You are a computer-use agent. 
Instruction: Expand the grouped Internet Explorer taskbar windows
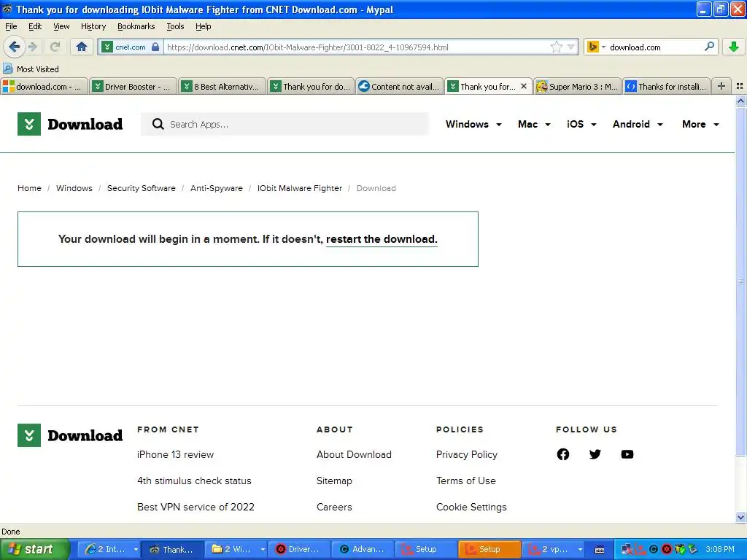click(136, 549)
